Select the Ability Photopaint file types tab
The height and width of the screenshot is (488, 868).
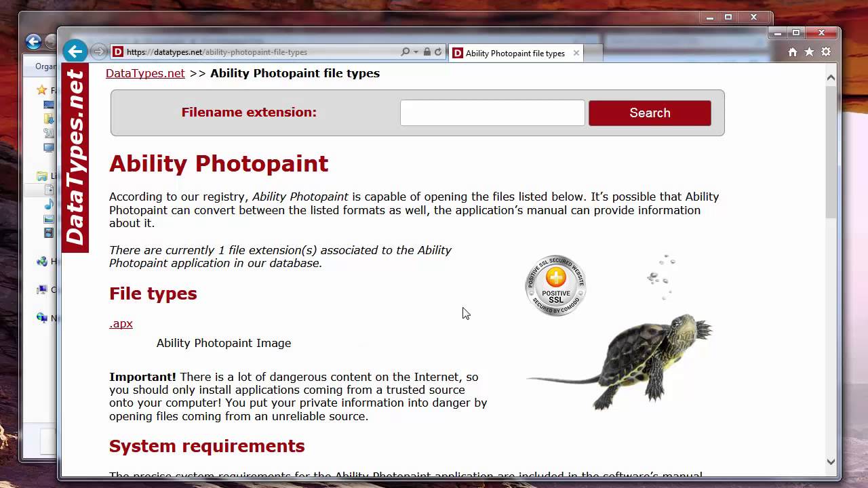click(x=515, y=53)
